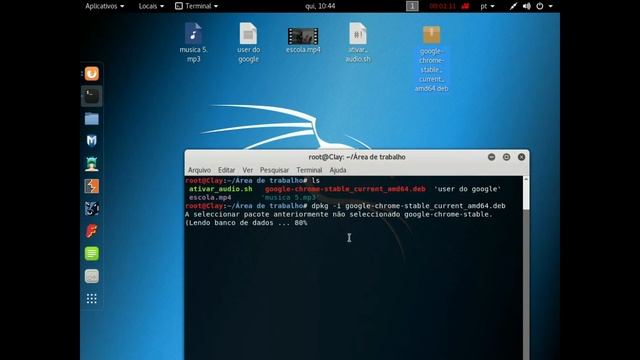640x360 pixels.
Task: Open the Locais menu in top bar
Action: 151,6
